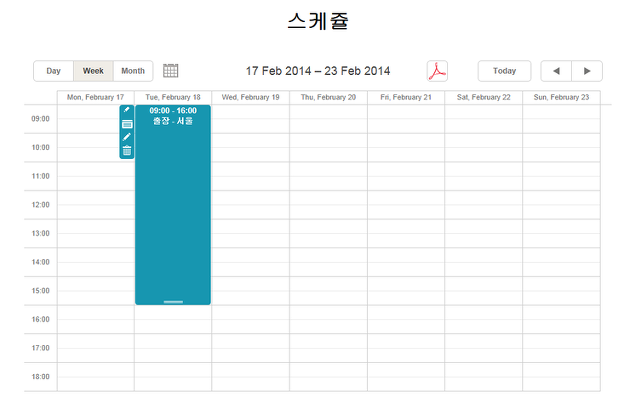Select the 09:00 - 16:00 Tuesday event block
The height and width of the screenshot is (415, 630).
click(x=173, y=205)
